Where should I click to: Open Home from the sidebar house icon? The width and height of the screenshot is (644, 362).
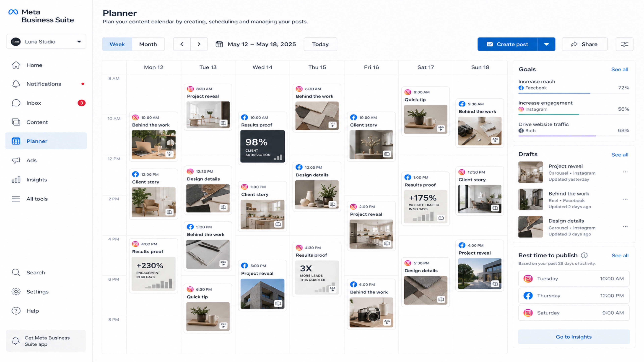pyautogui.click(x=16, y=65)
